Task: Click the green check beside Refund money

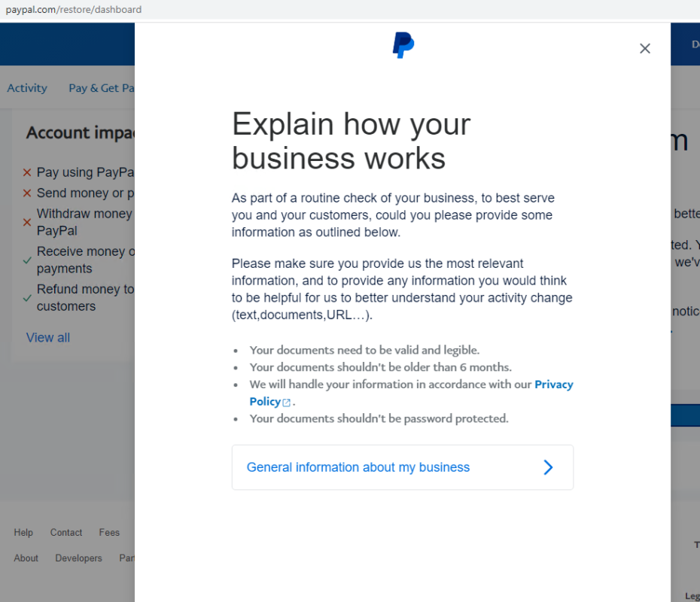Action: coord(27,298)
